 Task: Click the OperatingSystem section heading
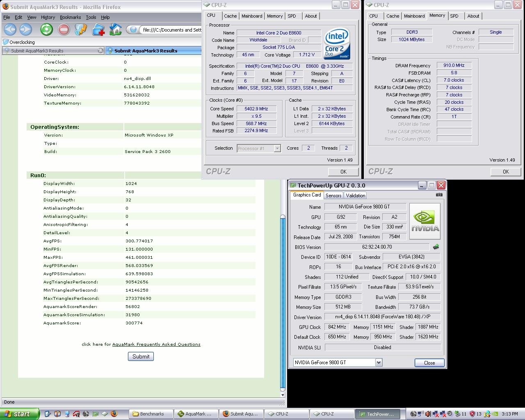[55, 127]
